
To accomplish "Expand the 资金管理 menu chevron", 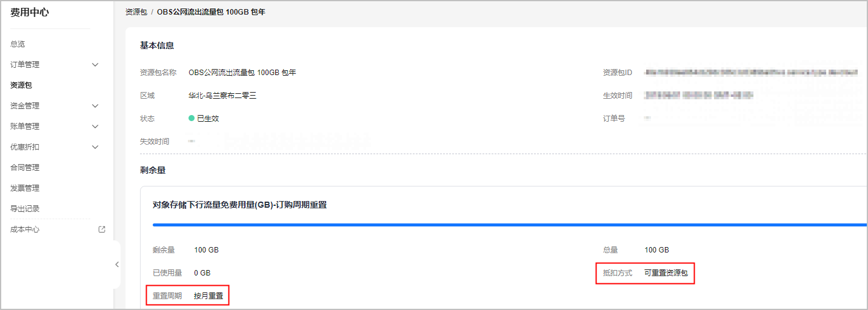I will 95,106.
